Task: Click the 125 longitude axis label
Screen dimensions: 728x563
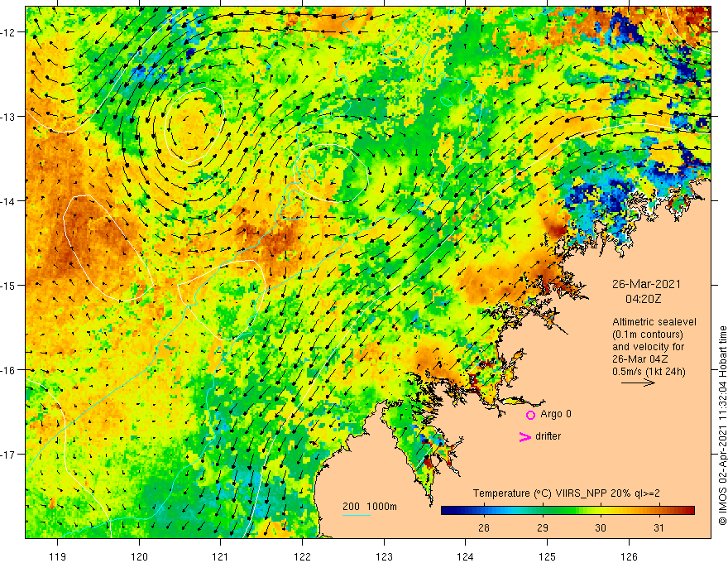Action: [548, 556]
